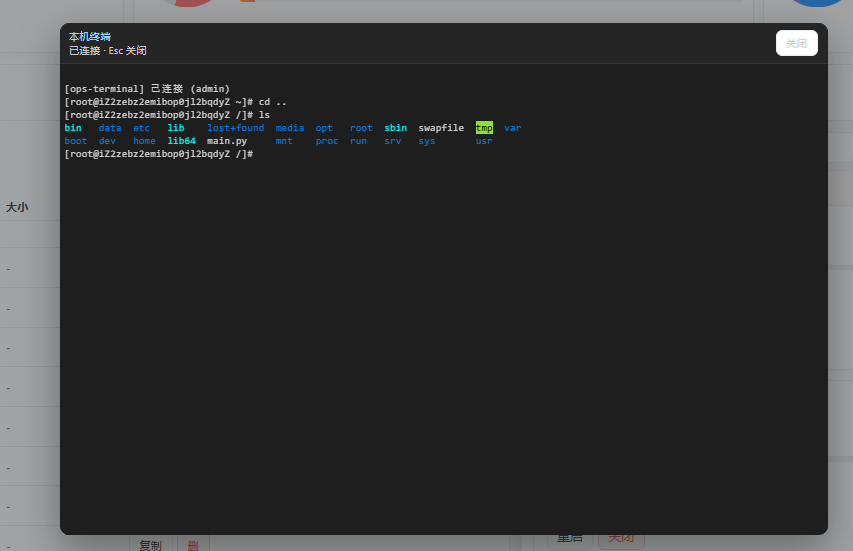This screenshot has height=551, width=853.
Task: Click highlighted 'tmp' directory name
Action: click(x=484, y=128)
